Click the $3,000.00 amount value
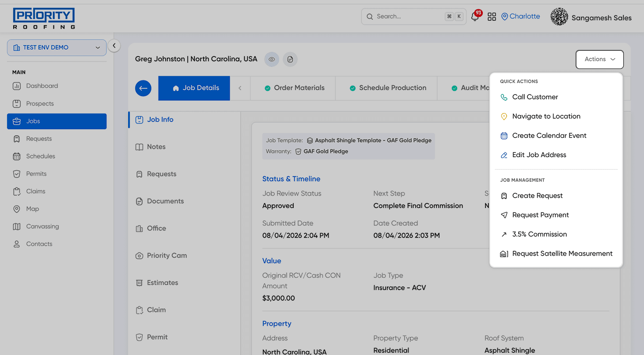The width and height of the screenshot is (644, 355). [x=278, y=298]
